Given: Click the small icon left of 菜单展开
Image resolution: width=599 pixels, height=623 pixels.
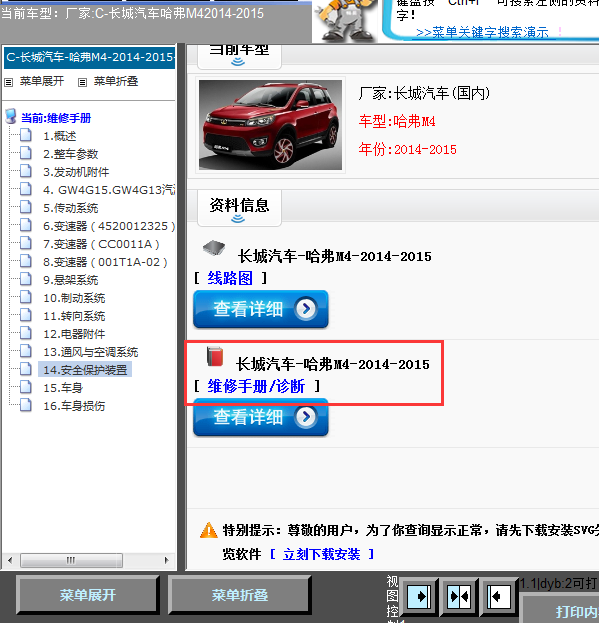Looking at the screenshot, I should pyautogui.click(x=8, y=82).
